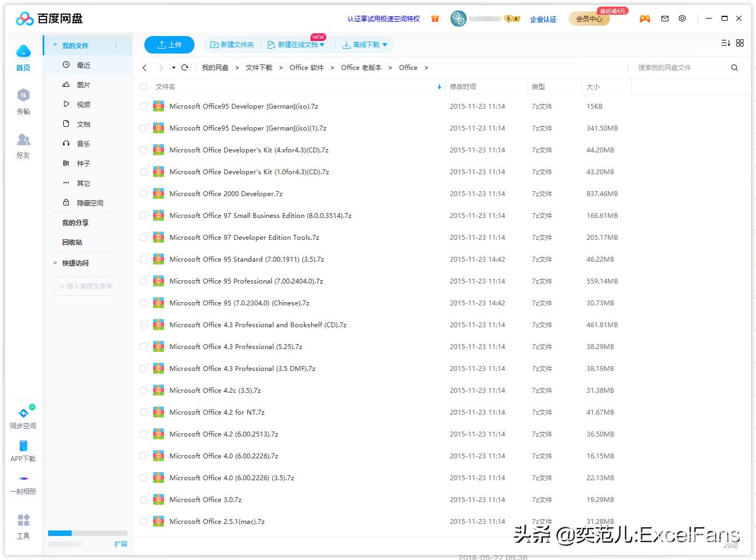Open 同步空间 sync space icon
Viewport: 756px width, 560px height.
pos(24,412)
